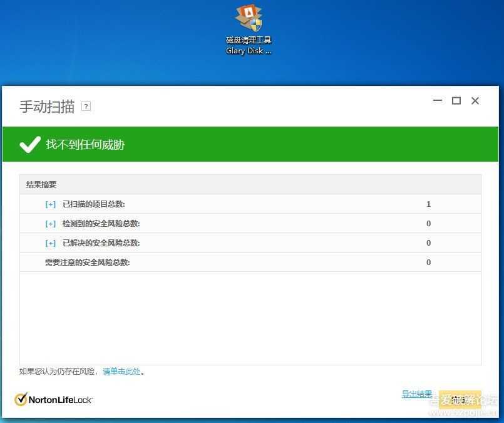Expand the 已解决的安全风险总数 row

tap(50, 243)
